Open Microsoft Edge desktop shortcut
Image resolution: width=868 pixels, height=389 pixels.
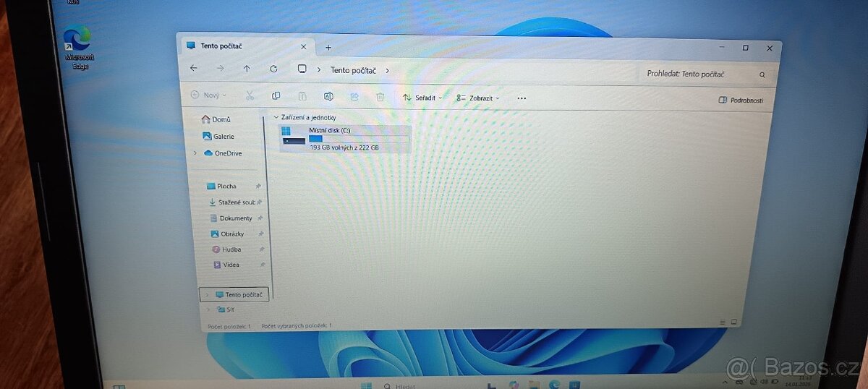[x=79, y=48]
